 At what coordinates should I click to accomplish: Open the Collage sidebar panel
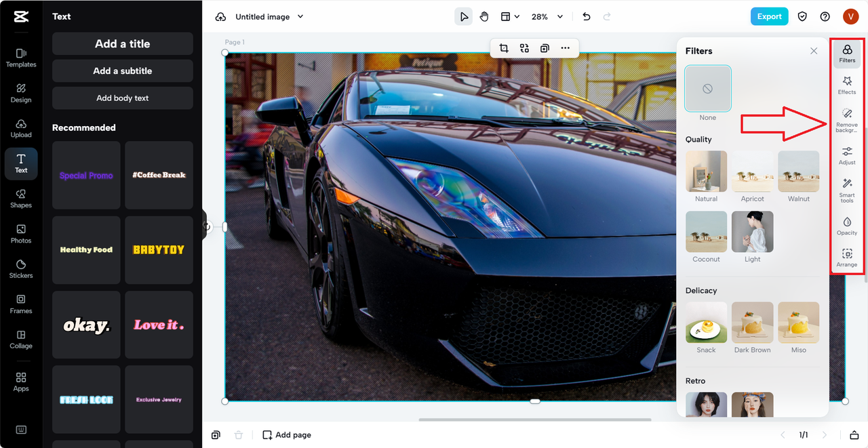tap(21, 340)
